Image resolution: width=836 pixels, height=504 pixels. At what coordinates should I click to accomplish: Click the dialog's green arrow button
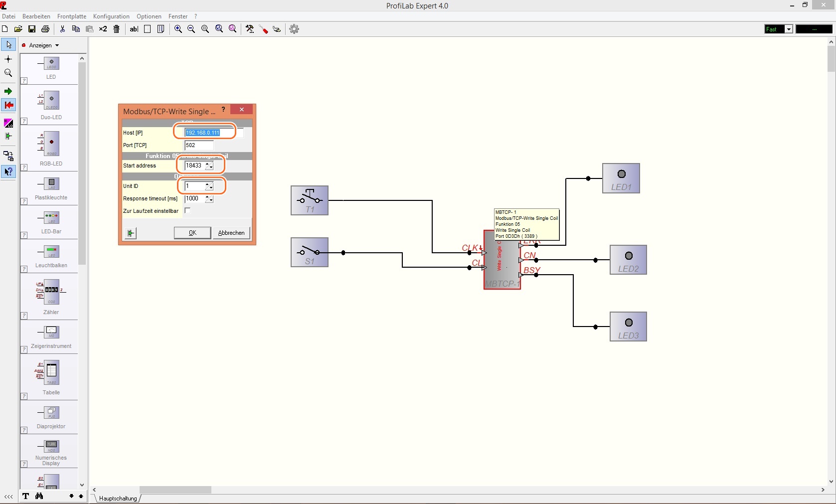point(131,233)
